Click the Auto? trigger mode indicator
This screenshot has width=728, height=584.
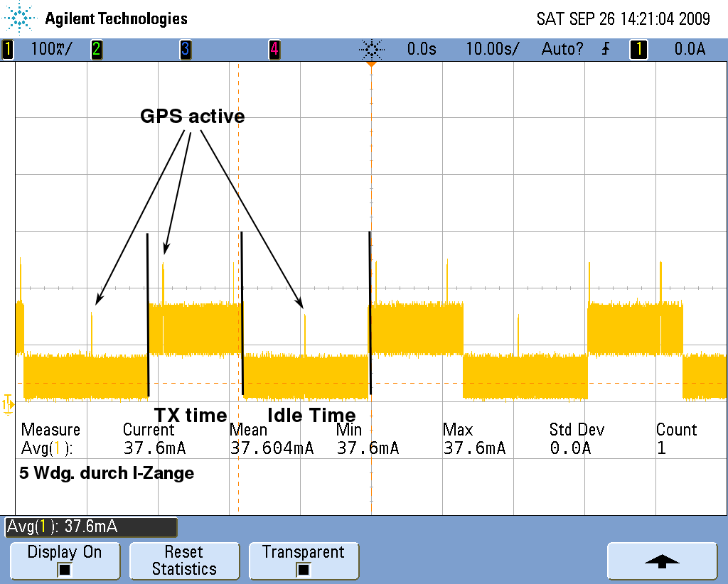point(562,50)
